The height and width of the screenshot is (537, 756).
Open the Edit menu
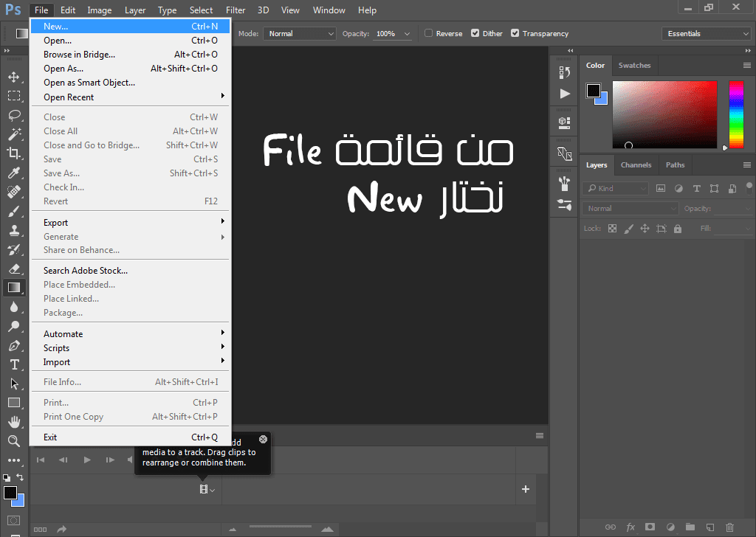coord(67,10)
